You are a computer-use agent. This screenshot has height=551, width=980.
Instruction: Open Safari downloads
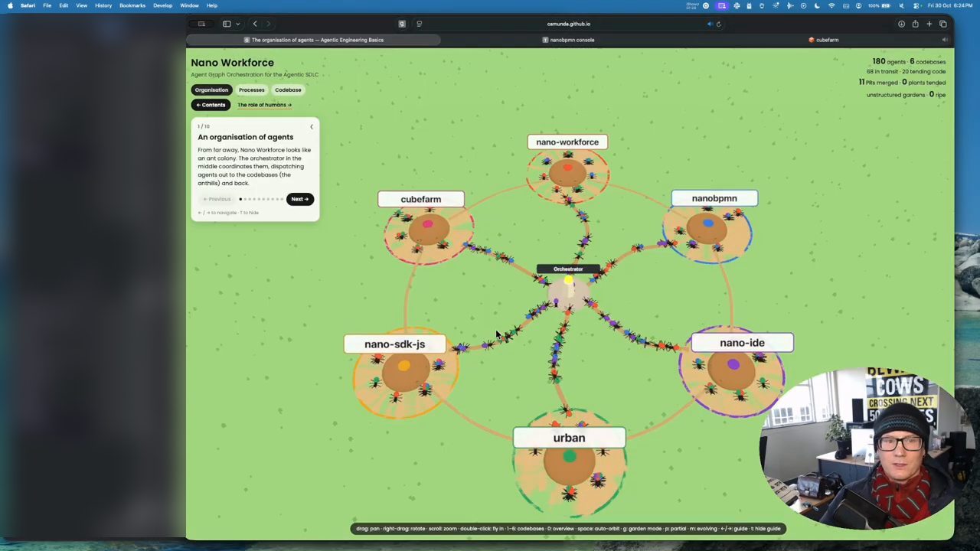pos(901,24)
